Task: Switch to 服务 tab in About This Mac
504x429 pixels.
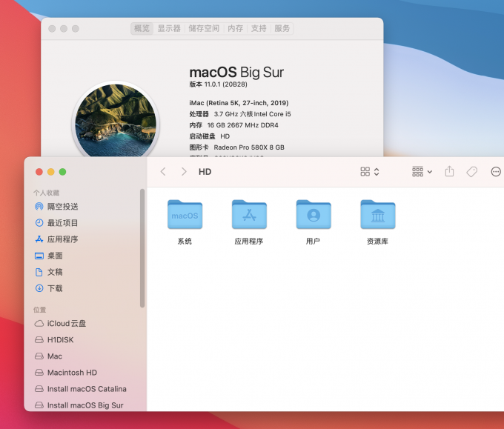Action: coord(282,28)
